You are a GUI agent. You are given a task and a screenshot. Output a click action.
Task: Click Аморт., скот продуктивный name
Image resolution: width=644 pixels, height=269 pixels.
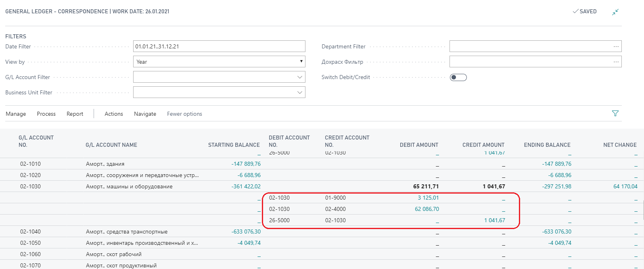(x=121, y=265)
